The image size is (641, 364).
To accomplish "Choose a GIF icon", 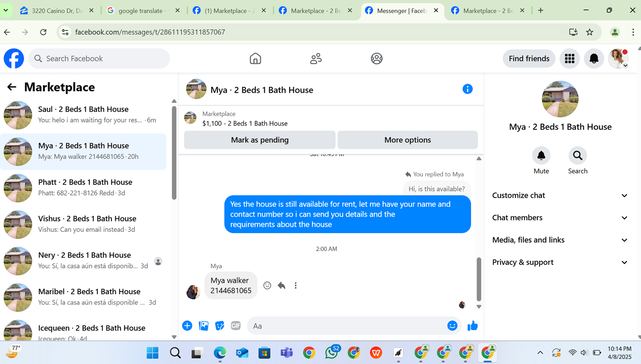I will (x=236, y=326).
